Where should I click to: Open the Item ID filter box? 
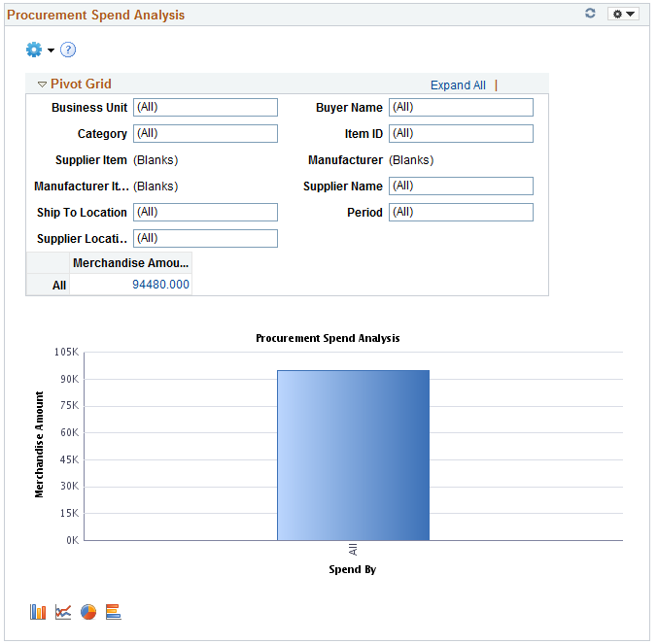coord(462,134)
